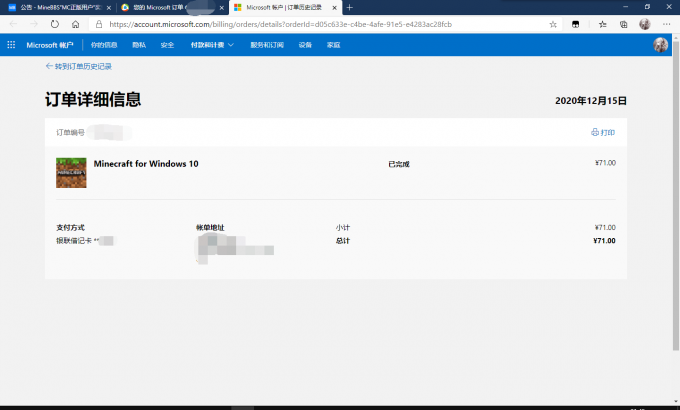Click the 订单编号 label
Image resolution: width=680 pixels, height=410 pixels.
tap(70, 132)
